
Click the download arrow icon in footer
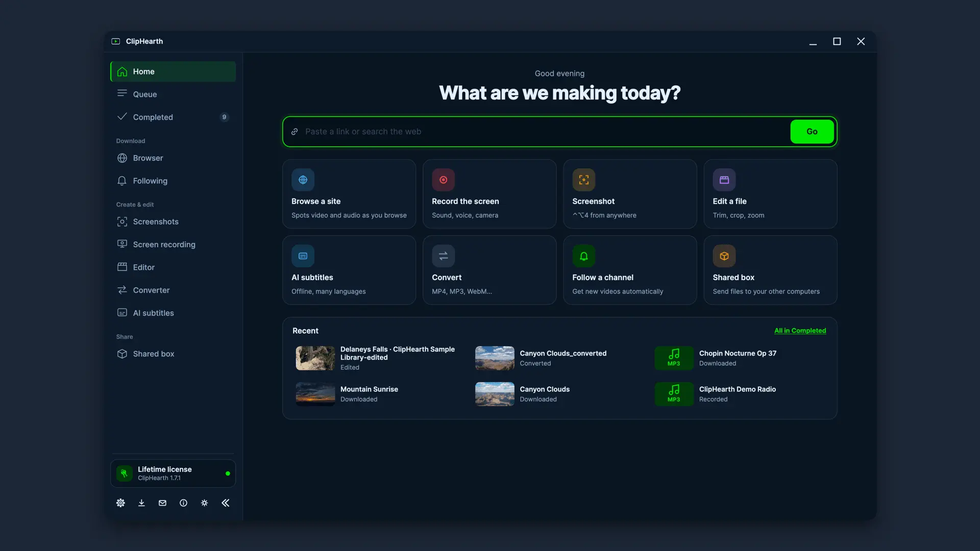click(x=141, y=503)
